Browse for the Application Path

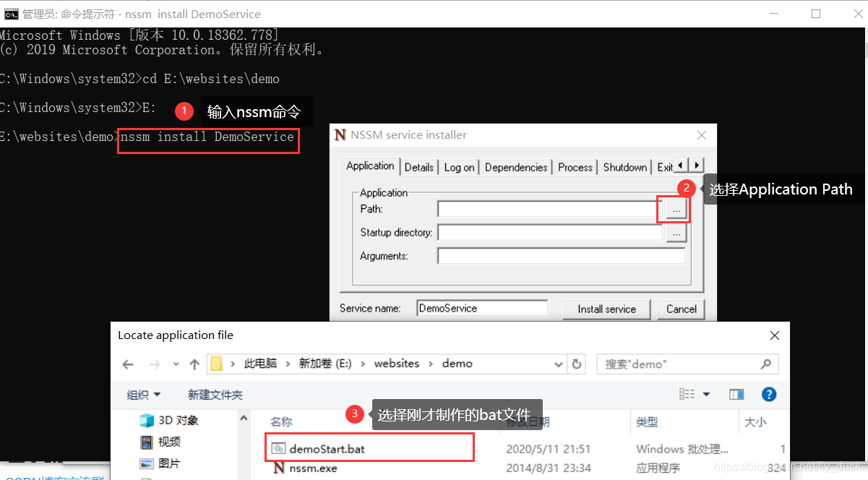[x=676, y=210]
